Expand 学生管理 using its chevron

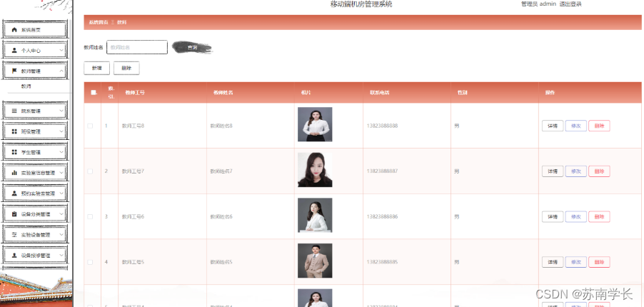pos(61,152)
